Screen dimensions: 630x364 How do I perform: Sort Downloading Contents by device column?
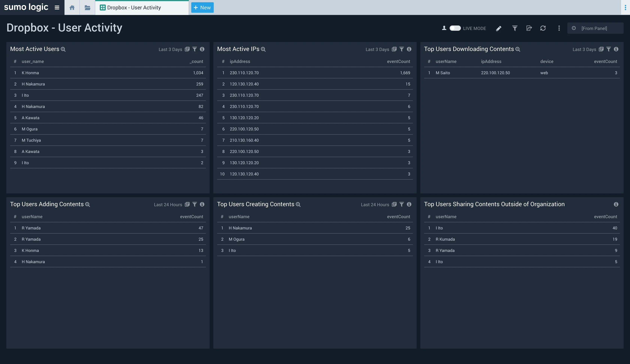click(547, 61)
